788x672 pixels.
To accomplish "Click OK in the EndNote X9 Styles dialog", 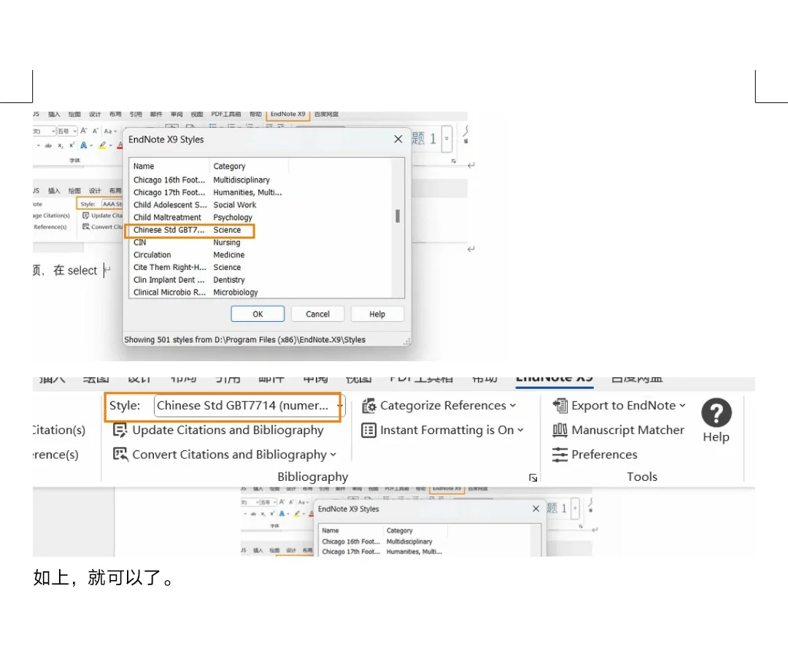I will click(258, 314).
